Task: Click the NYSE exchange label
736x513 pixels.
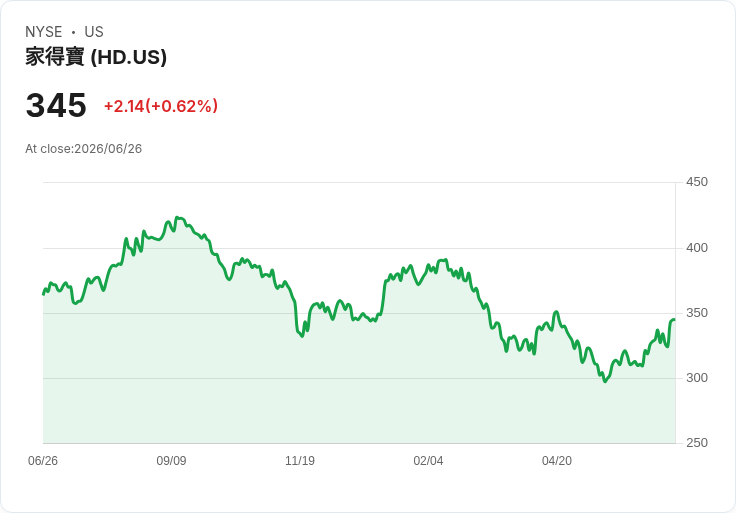Action: 44,32
